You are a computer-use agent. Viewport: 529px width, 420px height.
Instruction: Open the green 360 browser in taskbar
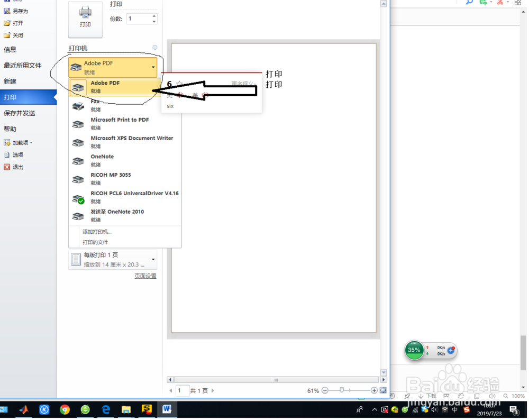click(x=85, y=409)
